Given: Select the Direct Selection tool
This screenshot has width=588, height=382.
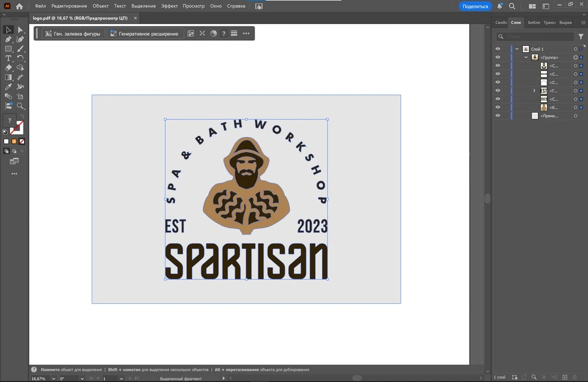Looking at the screenshot, I should click(x=21, y=29).
